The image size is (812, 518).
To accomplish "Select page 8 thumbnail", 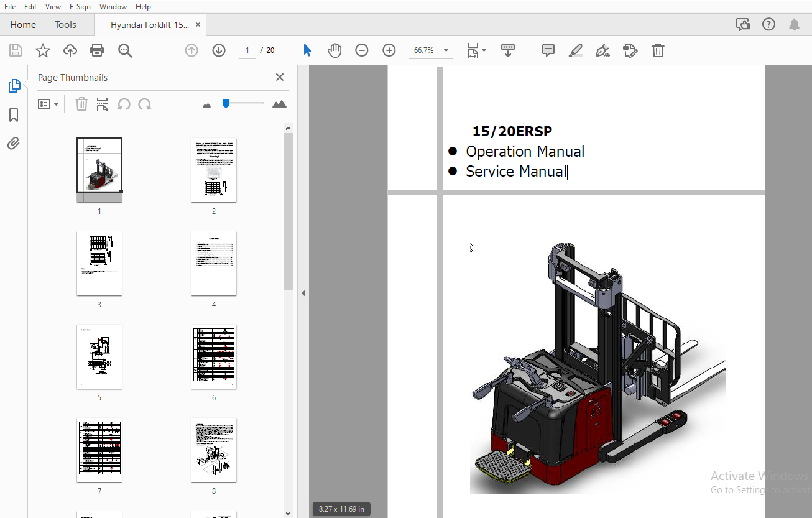I will [x=214, y=450].
